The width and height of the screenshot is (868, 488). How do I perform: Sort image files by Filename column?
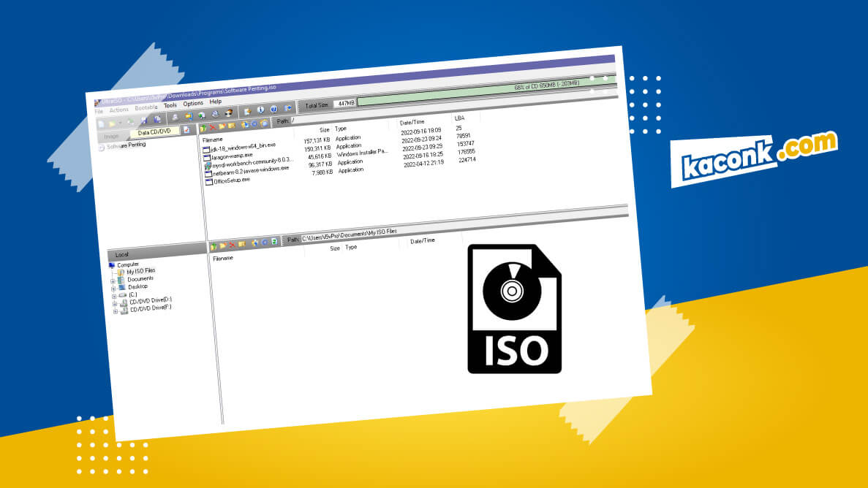click(x=213, y=140)
